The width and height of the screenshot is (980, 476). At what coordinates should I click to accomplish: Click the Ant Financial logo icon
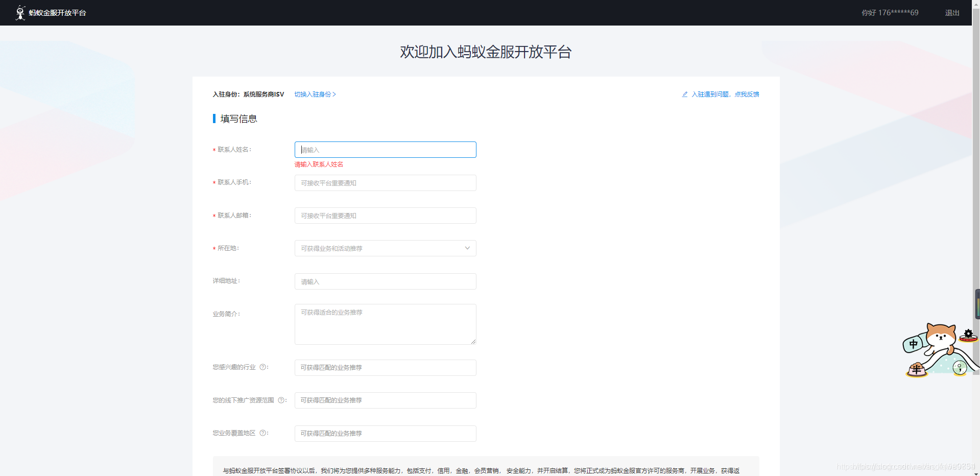tap(20, 13)
